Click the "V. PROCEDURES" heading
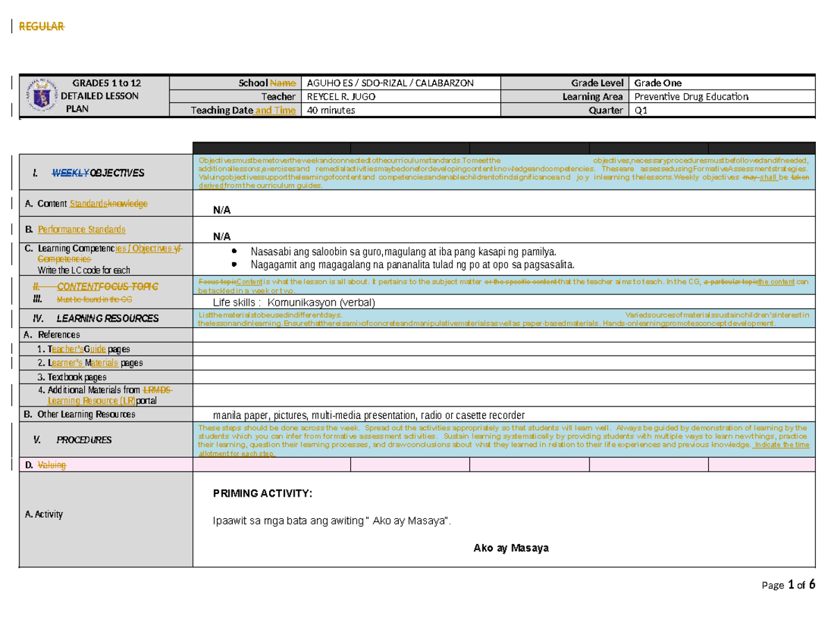 72,440
